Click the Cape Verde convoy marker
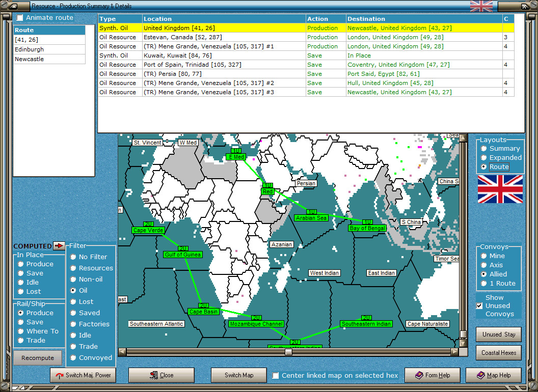 (x=148, y=230)
